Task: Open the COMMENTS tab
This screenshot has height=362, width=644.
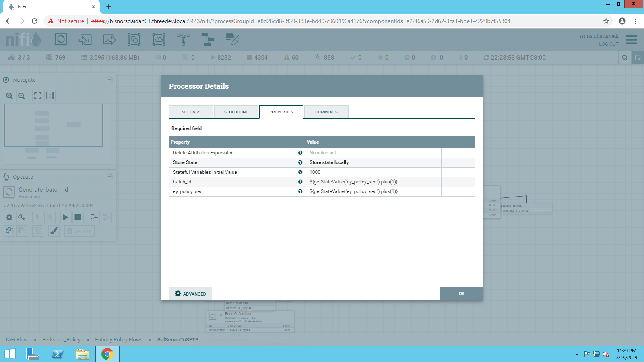Action: [326, 112]
